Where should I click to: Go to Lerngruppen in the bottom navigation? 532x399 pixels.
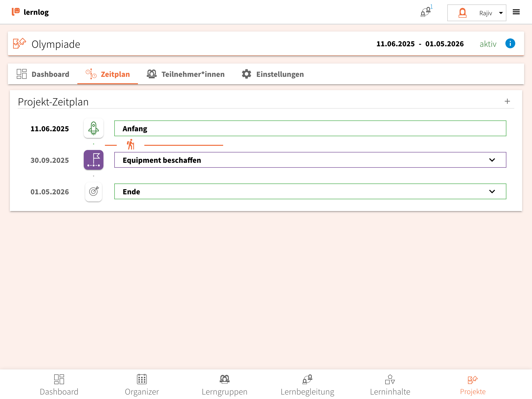click(x=224, y=385)
